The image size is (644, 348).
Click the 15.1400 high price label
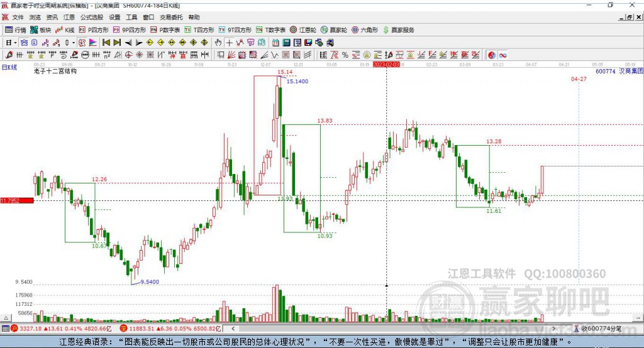point(297,81)
